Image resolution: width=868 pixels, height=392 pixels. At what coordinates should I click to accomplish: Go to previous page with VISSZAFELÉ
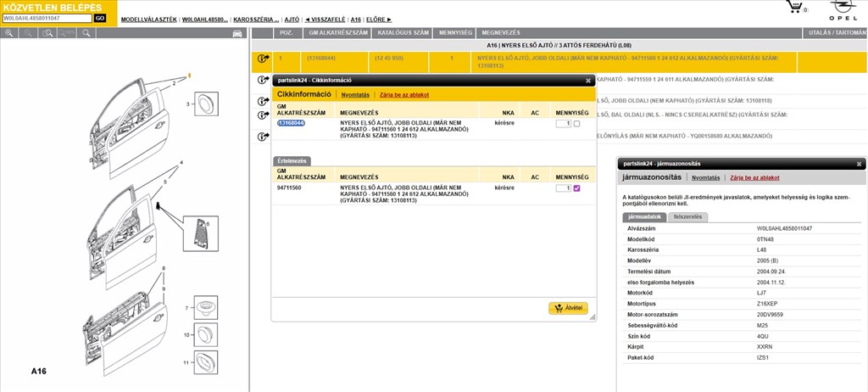[x=325, y=20]
